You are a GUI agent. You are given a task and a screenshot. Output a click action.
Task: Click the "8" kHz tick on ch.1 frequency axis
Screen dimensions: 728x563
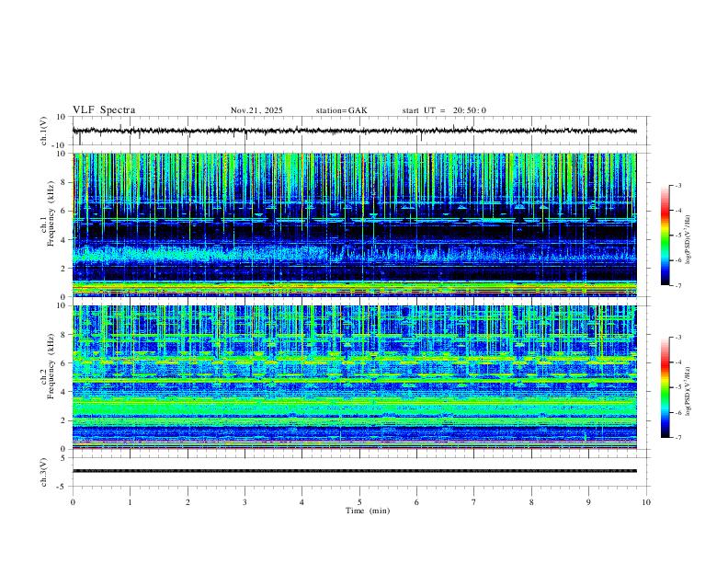64,182
